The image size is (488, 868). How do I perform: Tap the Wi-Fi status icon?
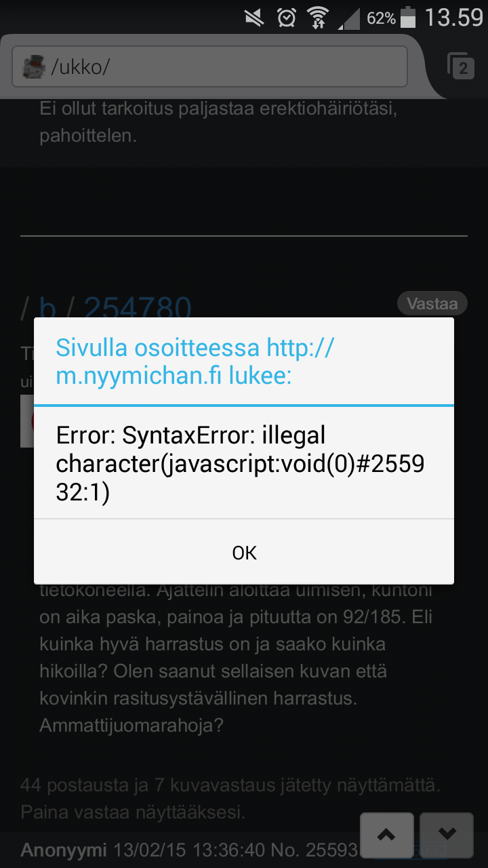(319, 18)
